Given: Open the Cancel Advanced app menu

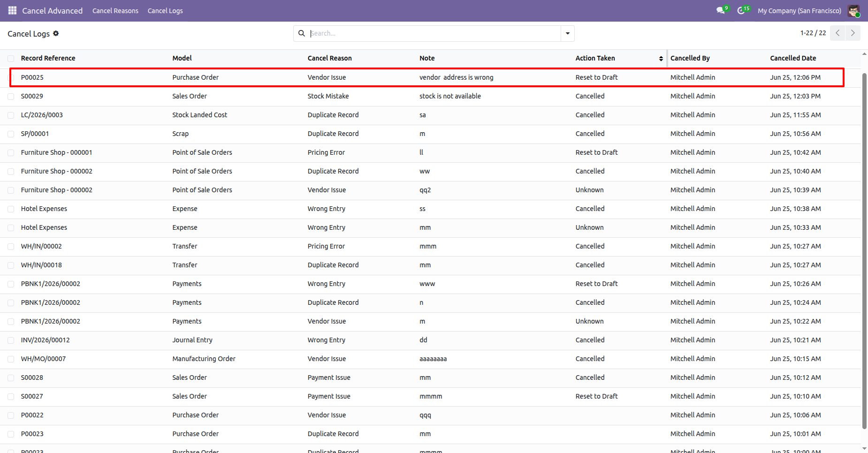Looking at the screenshot, I should tap(53, 10).
